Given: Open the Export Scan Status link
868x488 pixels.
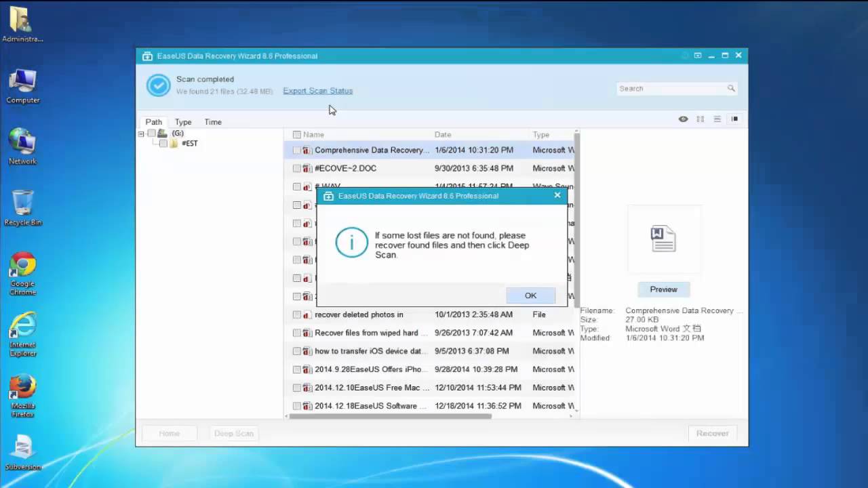Looking at the screenshot, I should coord(318,91).
